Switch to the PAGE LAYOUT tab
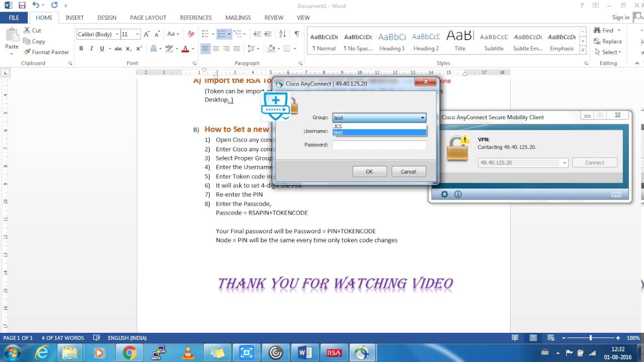644x362 pixels. [x=148, y=18]
